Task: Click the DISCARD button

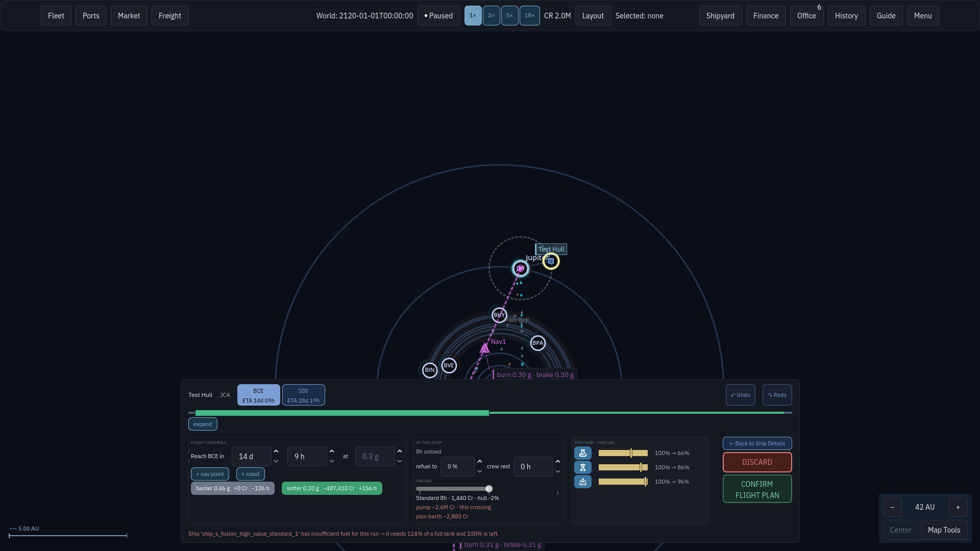Action: [757, 462]
